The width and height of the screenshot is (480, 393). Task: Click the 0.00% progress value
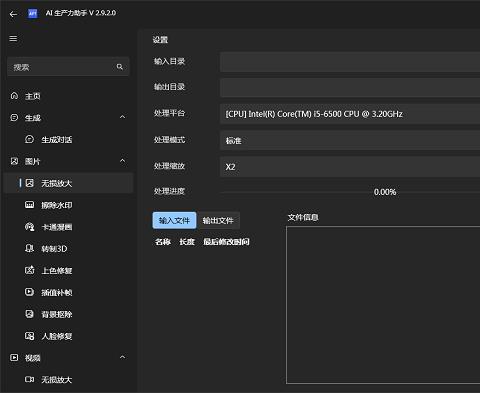pos(385,192)
